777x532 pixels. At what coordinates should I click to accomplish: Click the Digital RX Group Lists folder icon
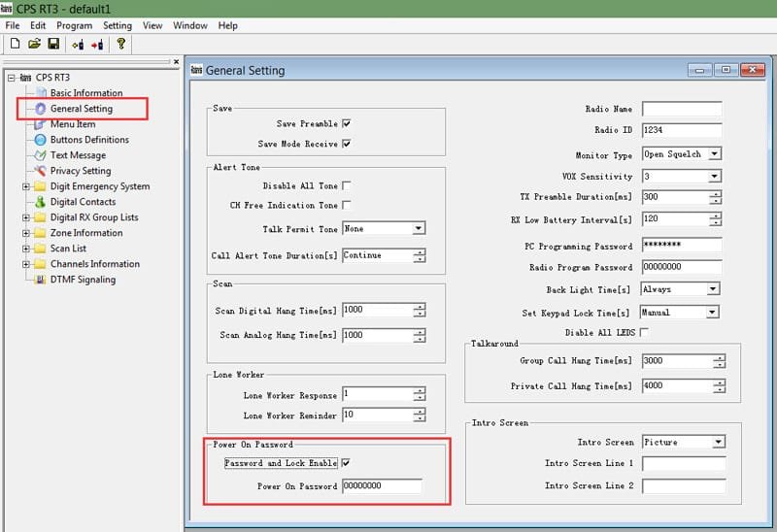click(40, 217)
